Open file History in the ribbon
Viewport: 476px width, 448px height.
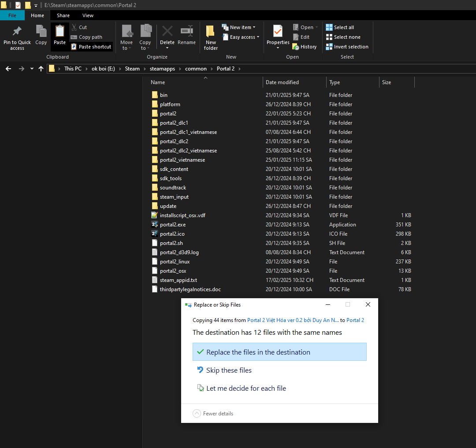tap(305, 47)
